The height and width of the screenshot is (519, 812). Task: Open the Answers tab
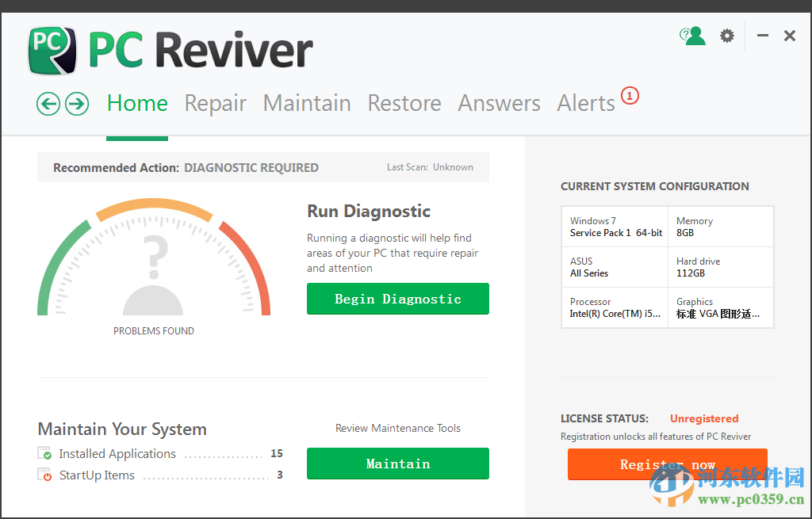click(x=499, y=103)
